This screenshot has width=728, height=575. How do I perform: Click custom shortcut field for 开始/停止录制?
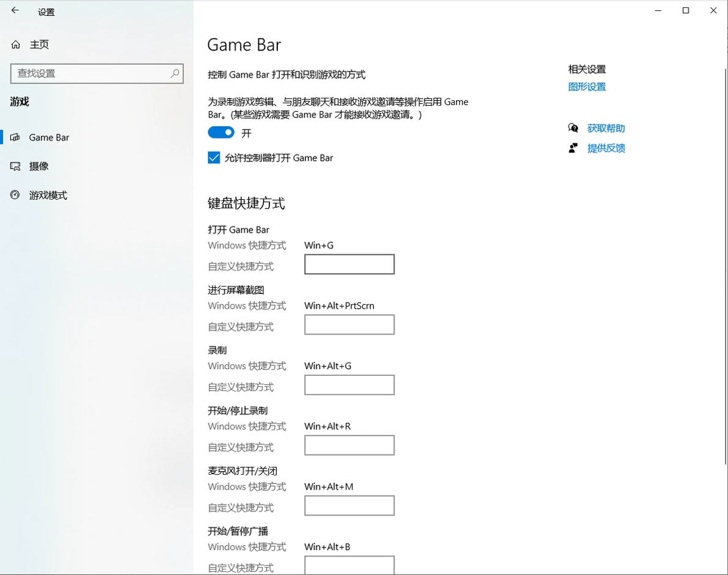tap(349, 445)
